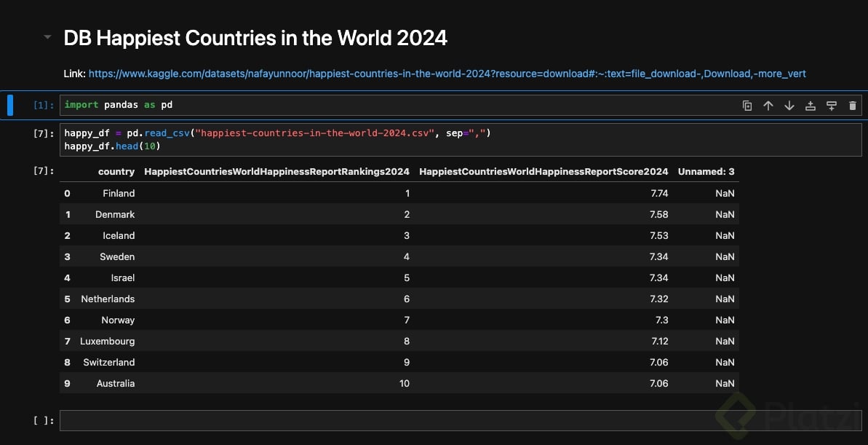Screen dimensions: 868x445
Task: Click the blue collapse bar of cell 1
Action: 10,105
